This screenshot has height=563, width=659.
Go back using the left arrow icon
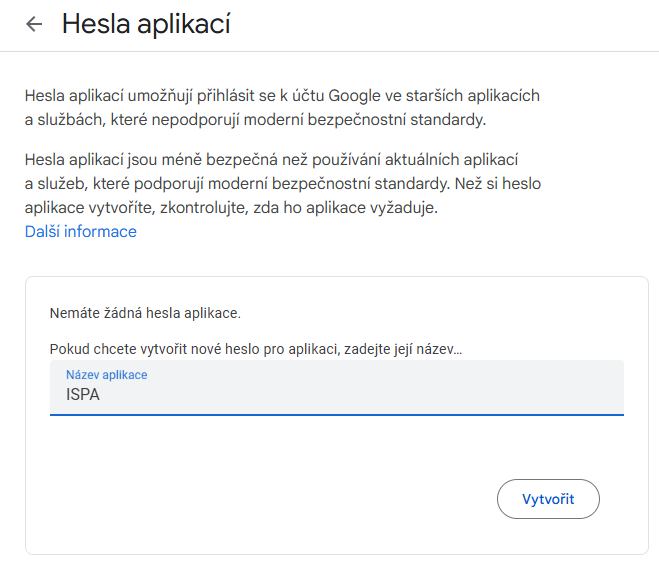coord(34,24)
